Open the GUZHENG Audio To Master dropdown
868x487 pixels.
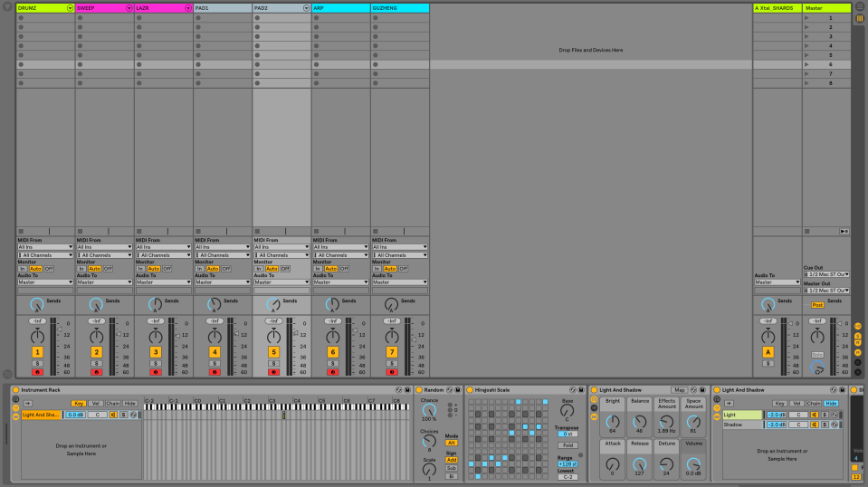pos(399,282)
